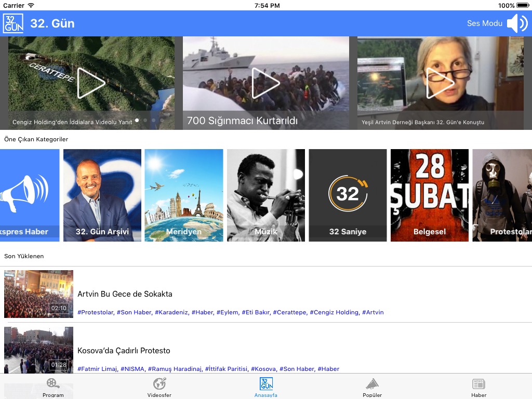Open Artvin Bu Gece de Sokakta video

125,294
